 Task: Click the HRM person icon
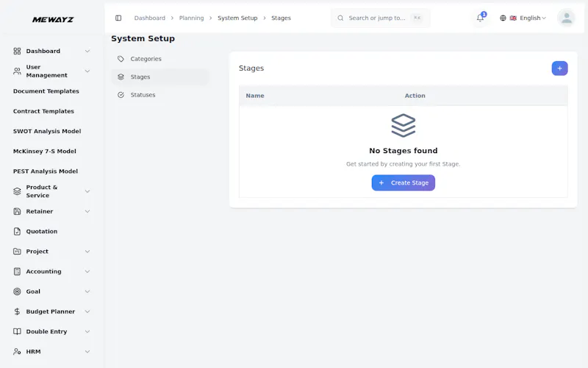coord(17,352)
